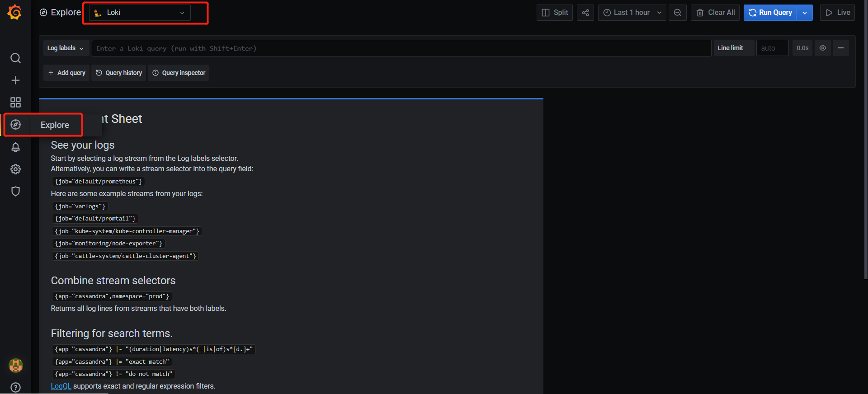
Task: Open the Alerting bell icon
Action: tap(15, 147)
